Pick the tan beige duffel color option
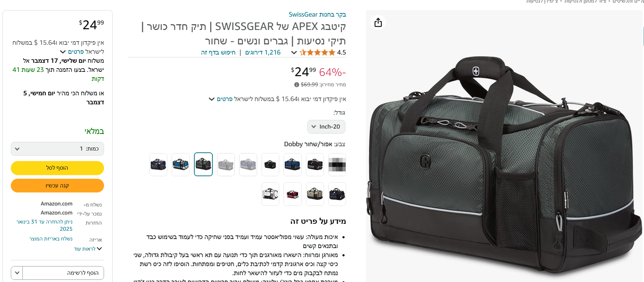 tap(315, 194)
